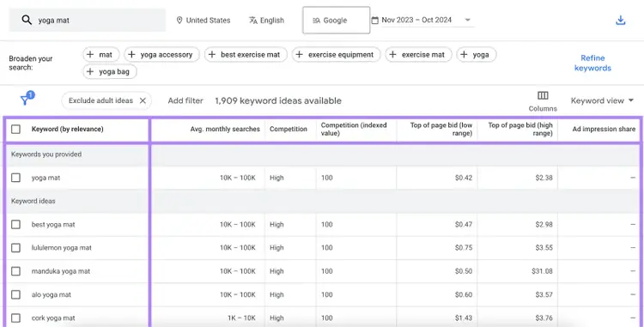
Task: Add 'best exercise mat' suggestion chip
Action: [x=246, y=55]
